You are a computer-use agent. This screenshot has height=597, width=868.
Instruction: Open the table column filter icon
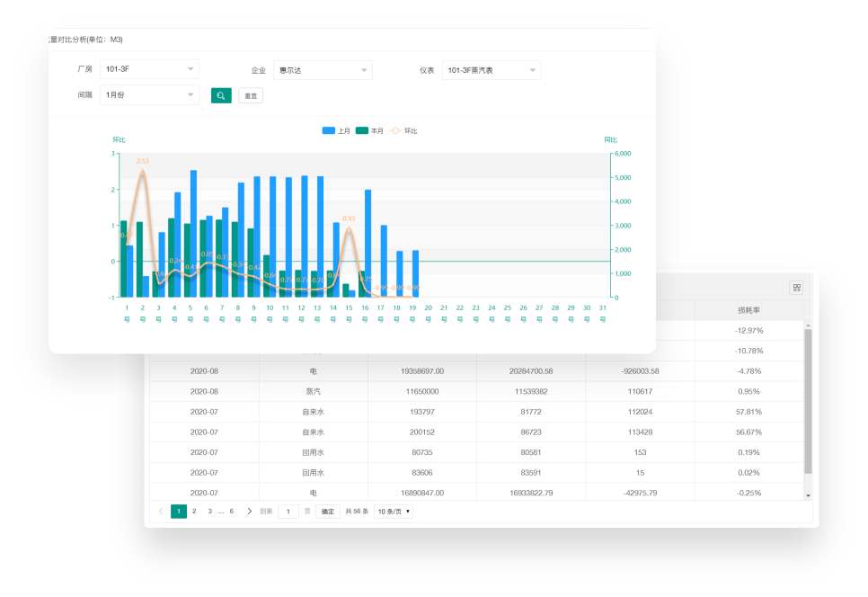coord(796,288)
